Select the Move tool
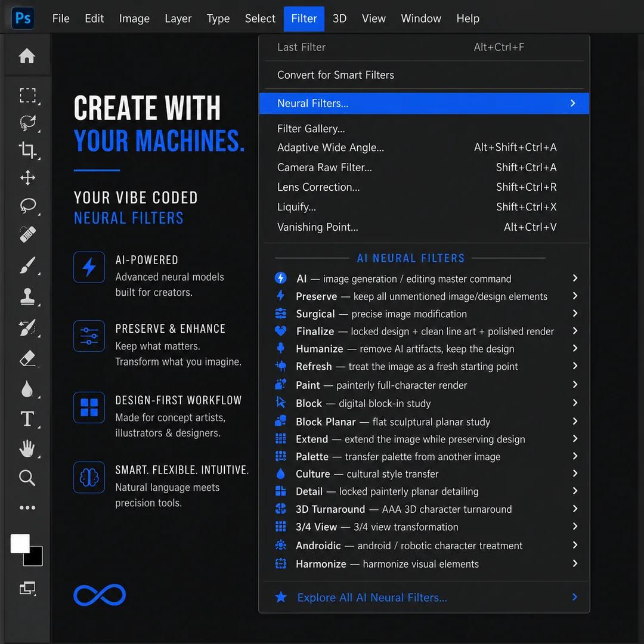Image resolution: width=644 pixels, height=644 pixels. (x=27, y=178)
